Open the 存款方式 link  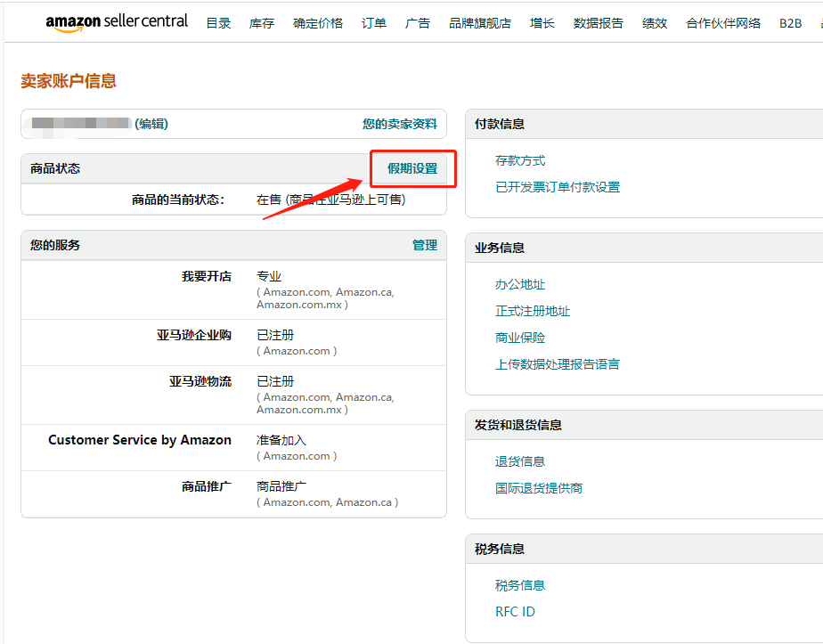pos(520,161)
